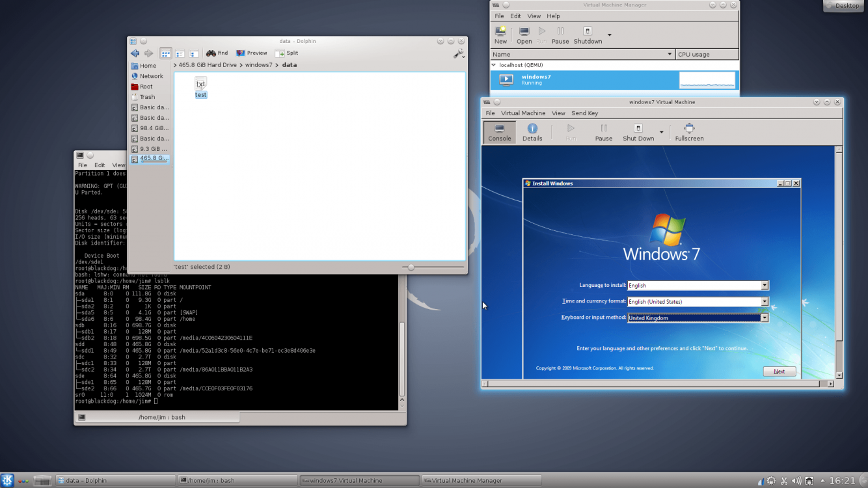Open File menu in terminal window
868x488 pixels.
click(83, 165)
